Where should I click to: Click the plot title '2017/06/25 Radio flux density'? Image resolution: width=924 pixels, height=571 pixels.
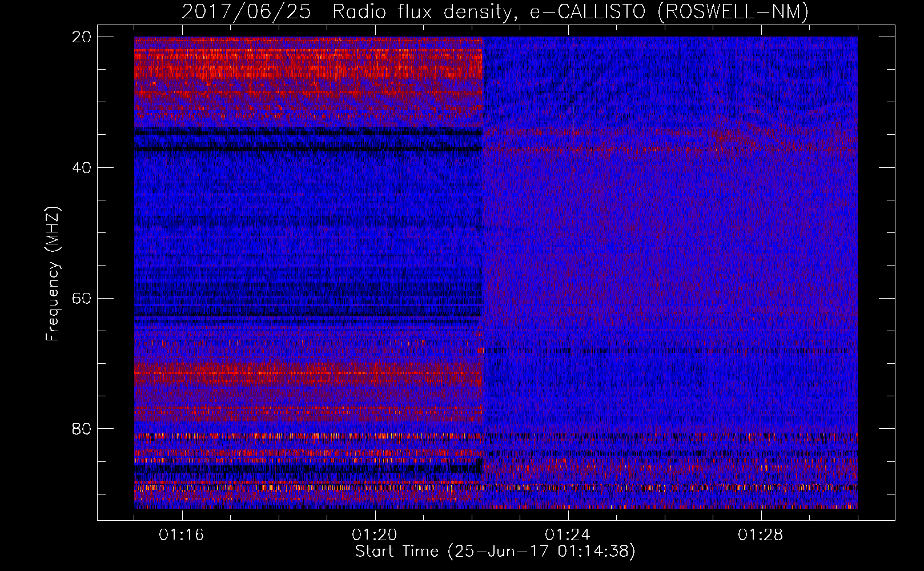[351, 12]
